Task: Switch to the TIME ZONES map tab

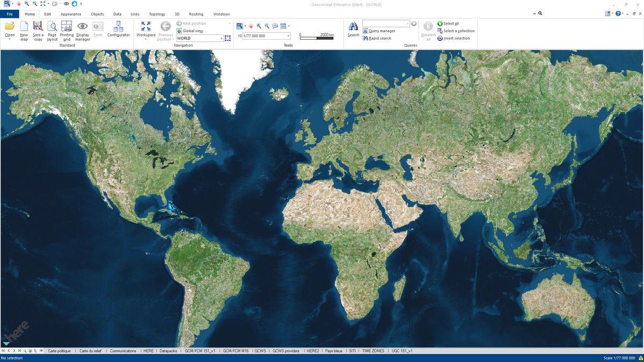Action: [373, 351]
